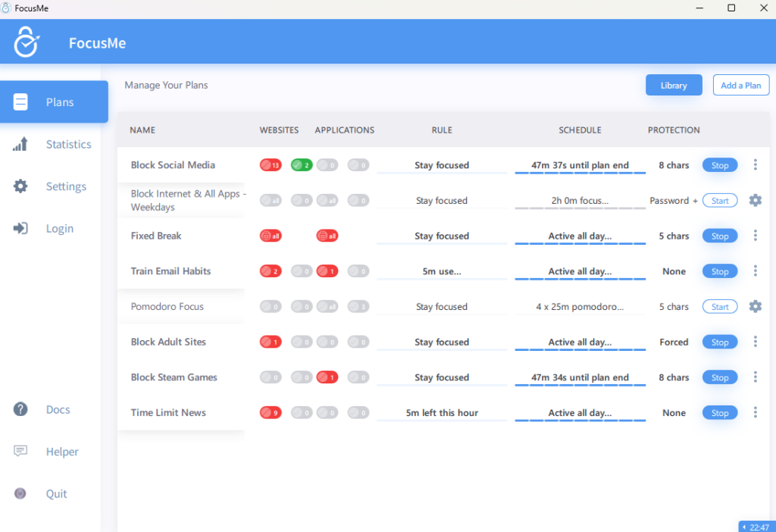Click the NAME column header

142,130
